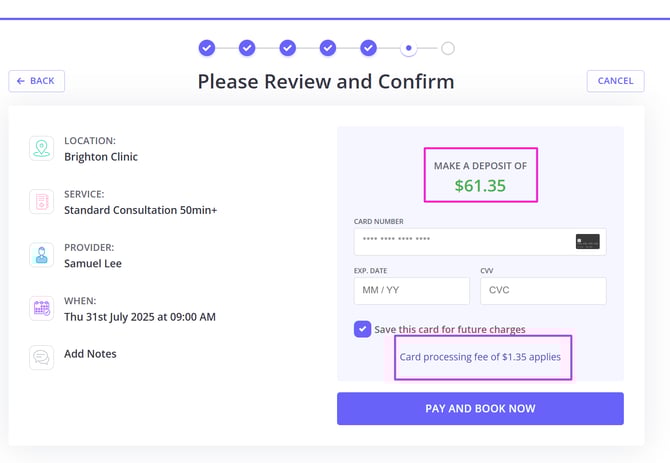Click Pay and Book Now
The height and width of the screenshot is (463, 670).
pos(480,408)
